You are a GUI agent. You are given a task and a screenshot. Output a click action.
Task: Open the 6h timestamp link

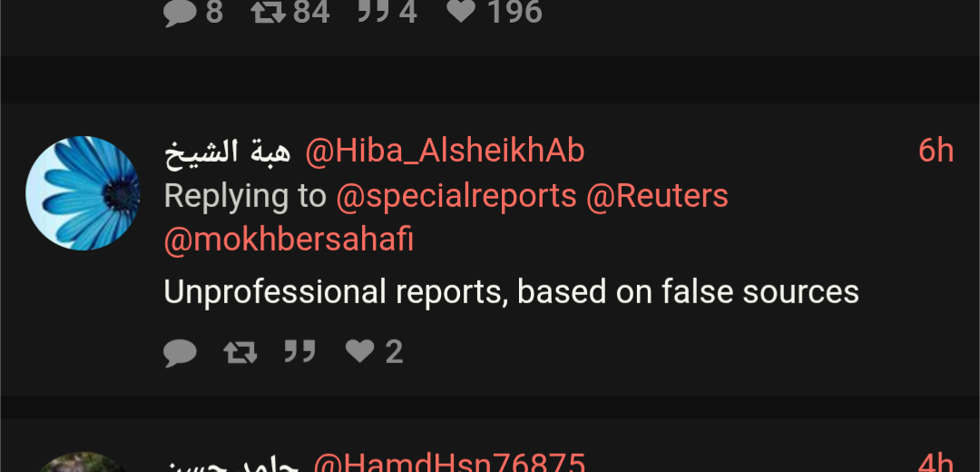click(x=936, y=152)
